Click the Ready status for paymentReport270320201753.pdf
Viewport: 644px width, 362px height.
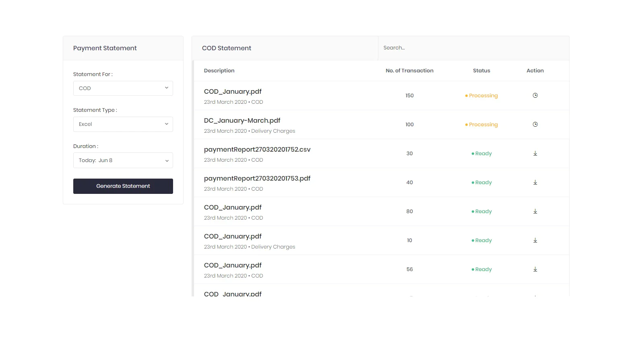[x=483, y=182]
